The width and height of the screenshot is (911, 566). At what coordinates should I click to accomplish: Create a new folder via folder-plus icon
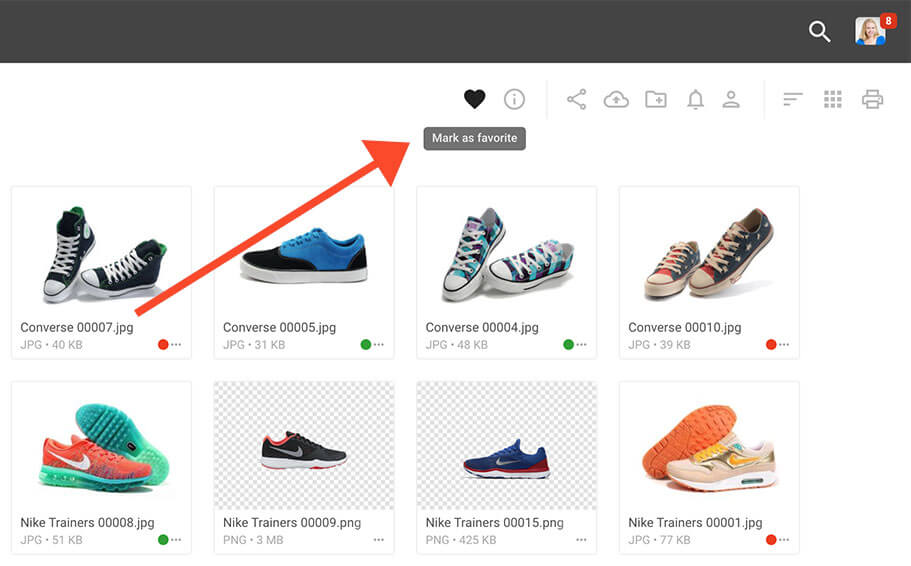point(656,99)
